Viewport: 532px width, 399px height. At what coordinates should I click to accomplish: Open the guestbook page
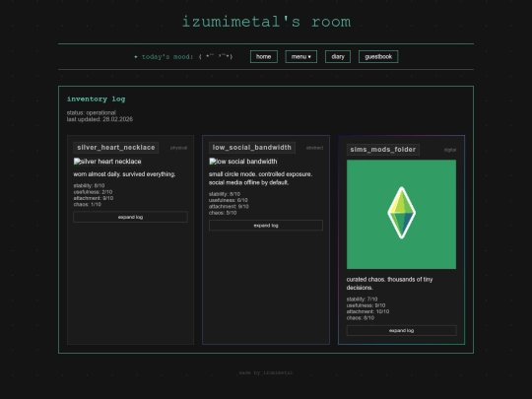(378, 57)
